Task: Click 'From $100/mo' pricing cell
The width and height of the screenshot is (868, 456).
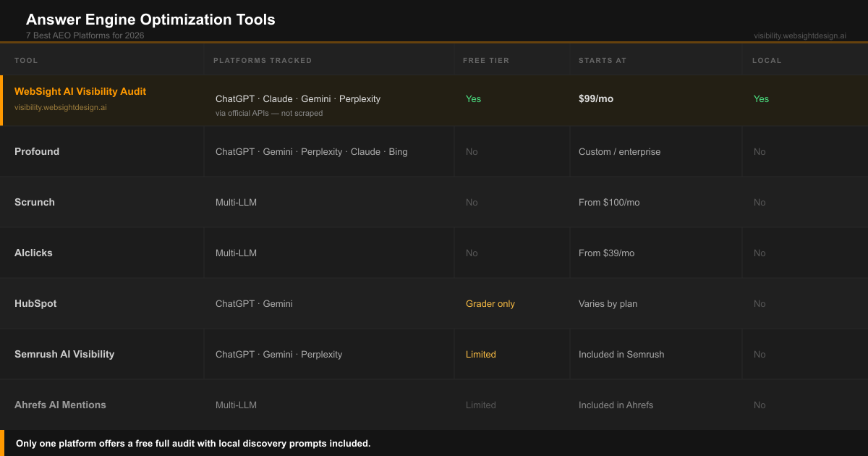Action: 609,202
